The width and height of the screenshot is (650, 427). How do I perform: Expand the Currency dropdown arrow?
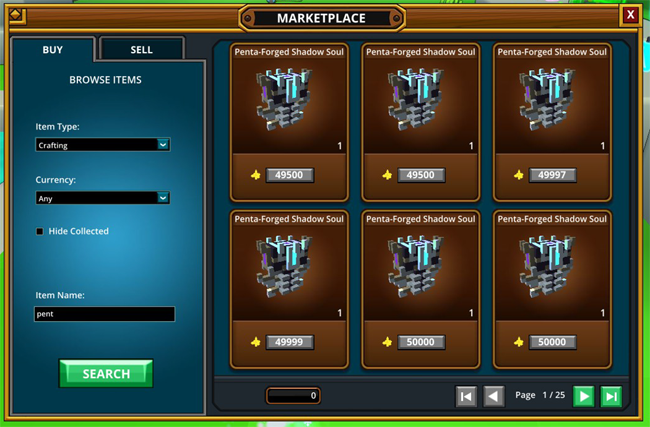click(x=163, y=198)
